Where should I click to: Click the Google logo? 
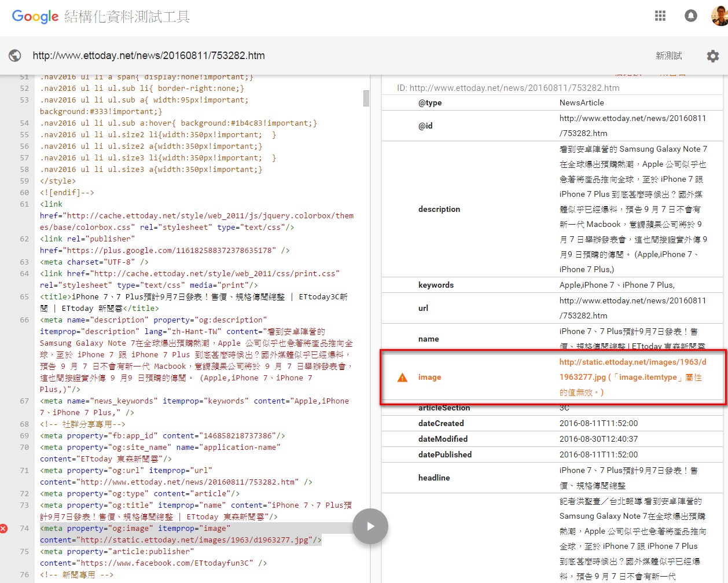(x=35, y=17)
